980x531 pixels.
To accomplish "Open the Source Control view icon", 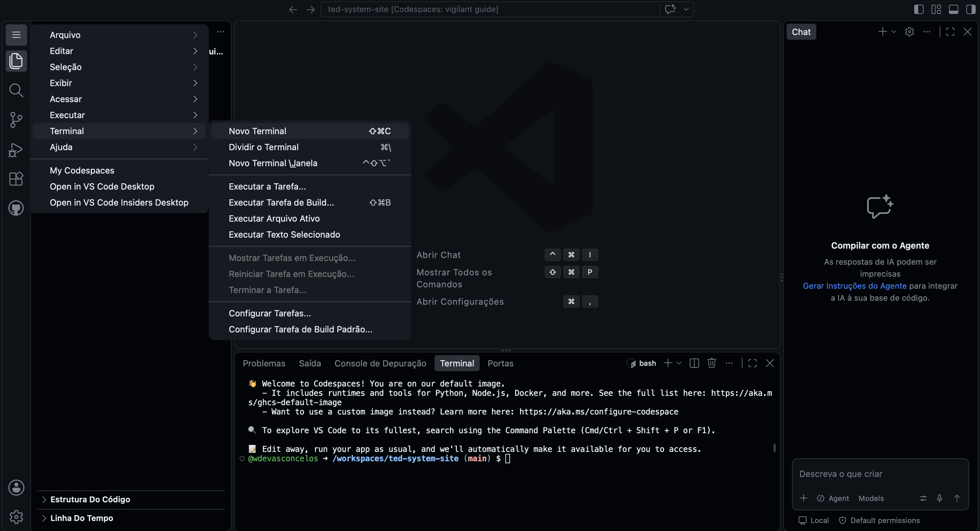I will [x=16, y=120].
